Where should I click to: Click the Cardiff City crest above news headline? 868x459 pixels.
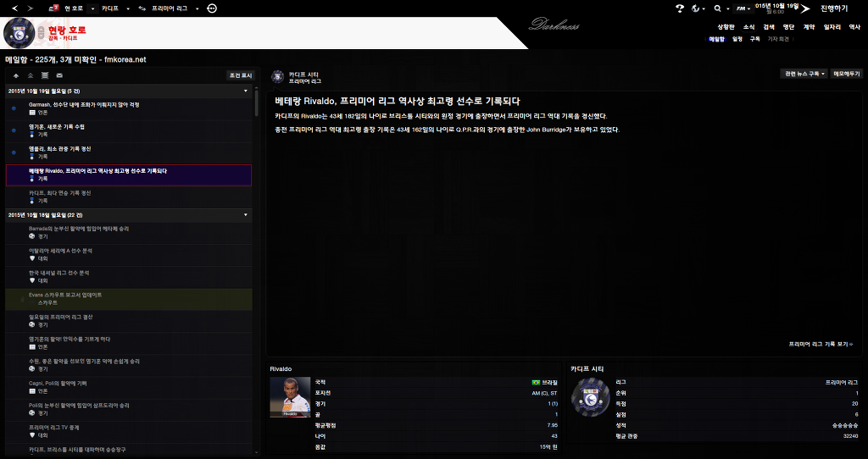click(278, 77)
